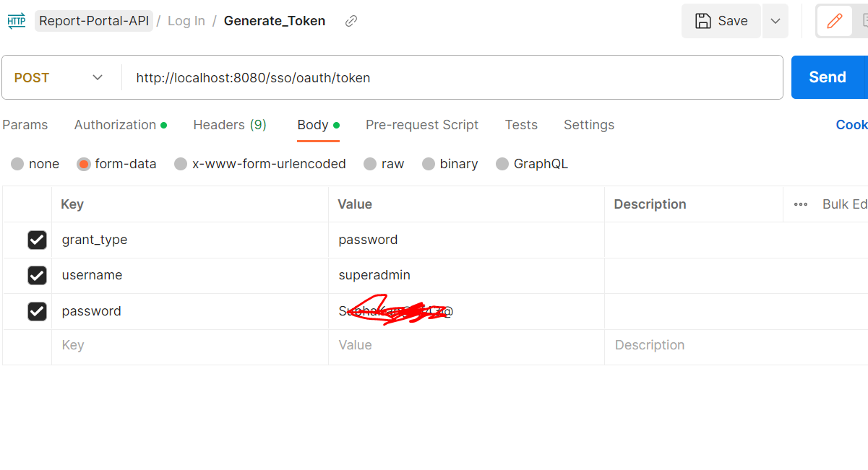
Task: Switch to the Pre-request Script tab
Action: [422, 125]
